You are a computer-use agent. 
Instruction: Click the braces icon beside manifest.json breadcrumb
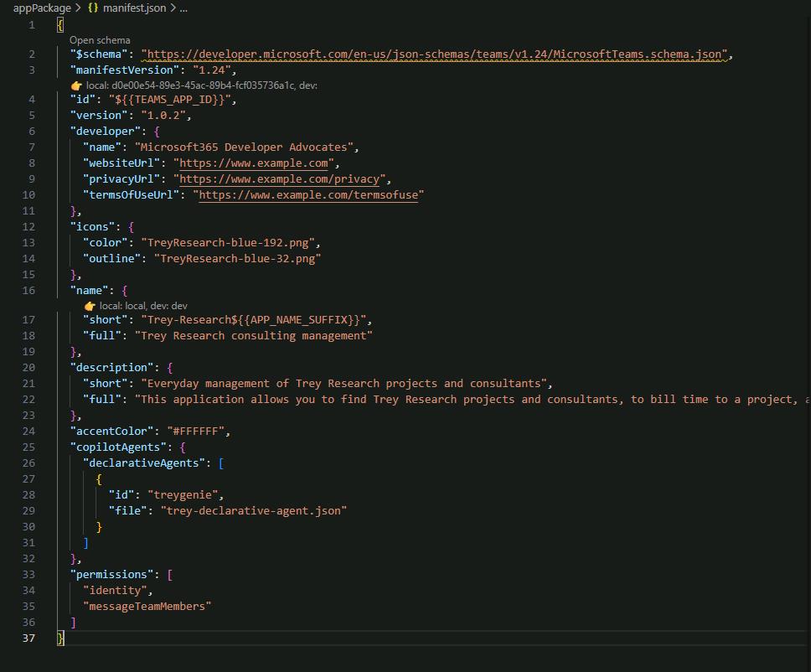point(93,8)
